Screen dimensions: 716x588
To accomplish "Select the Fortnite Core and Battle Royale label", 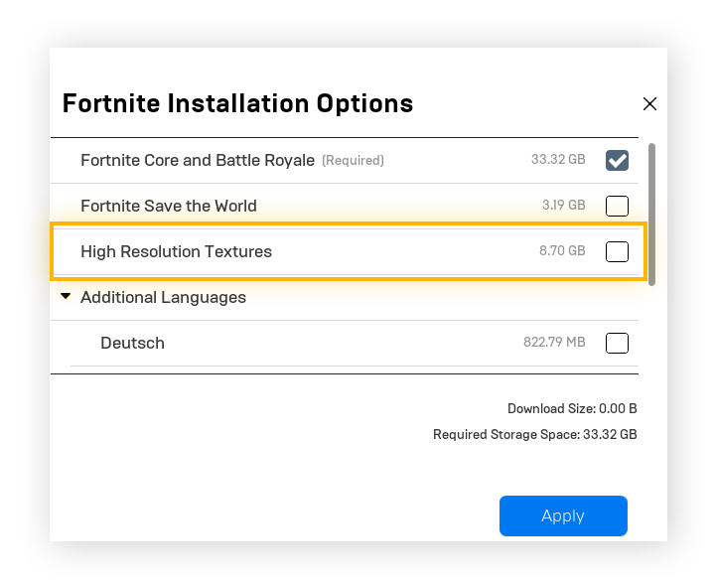I will pos(197,160).
